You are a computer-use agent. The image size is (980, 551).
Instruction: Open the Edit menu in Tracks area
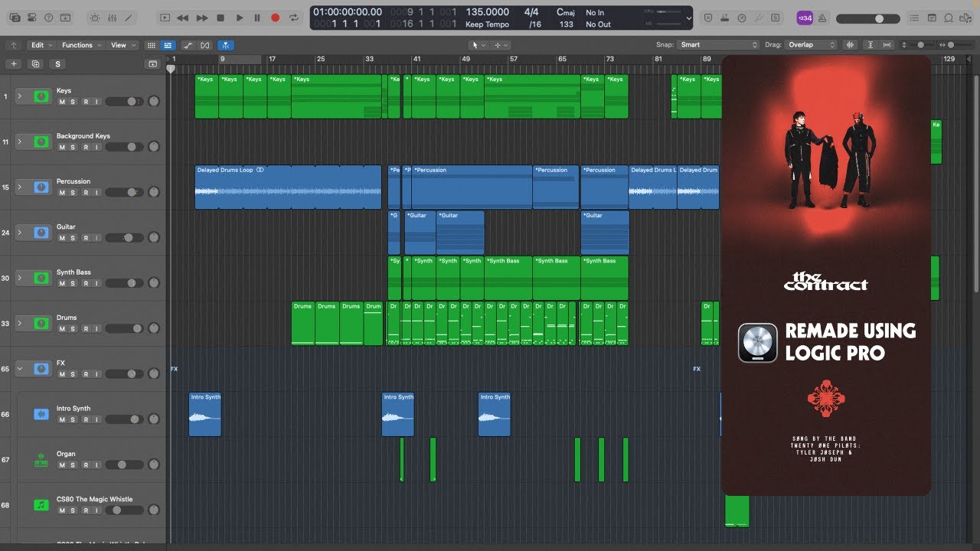coord(41,45)
